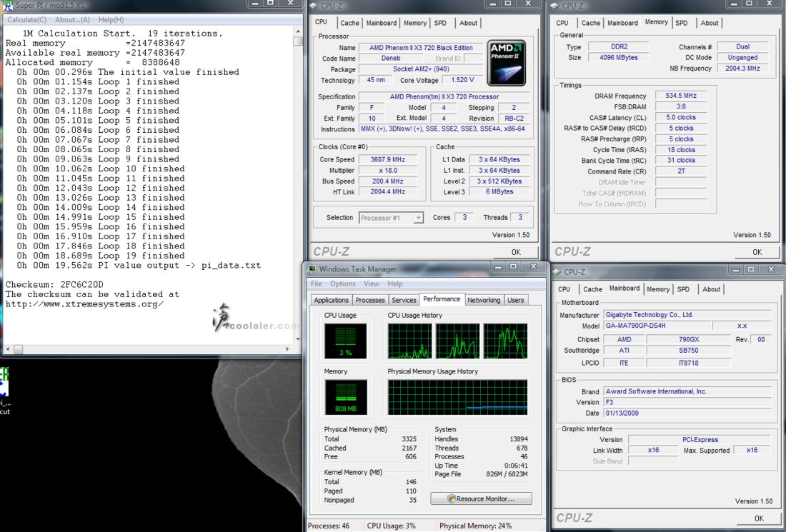
Task: Click OK in CPU-Z processor window
Action: tap(516, 252)
